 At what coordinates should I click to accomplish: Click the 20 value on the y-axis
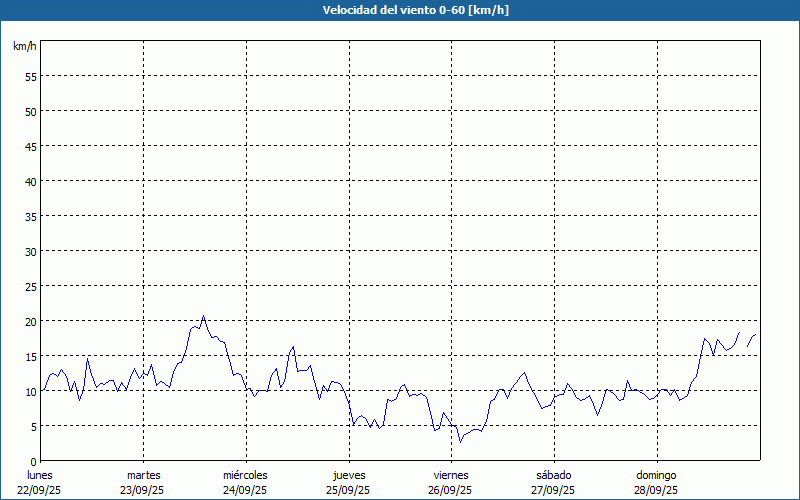30,321
